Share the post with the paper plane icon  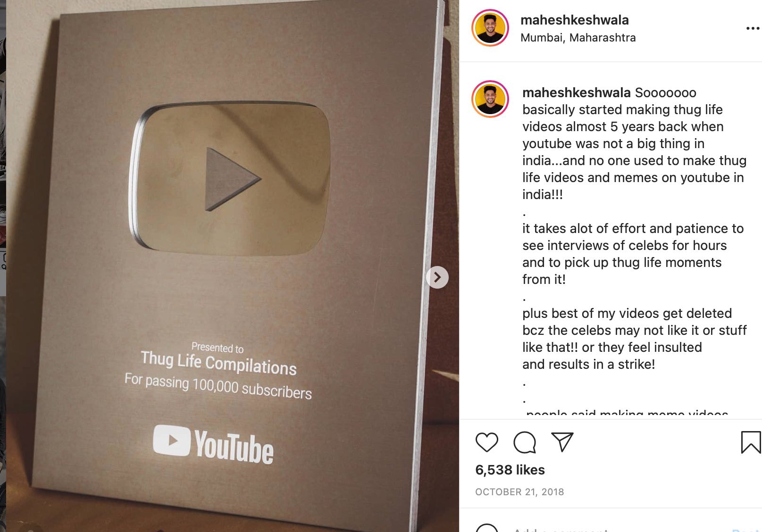(x=562, y=442)
